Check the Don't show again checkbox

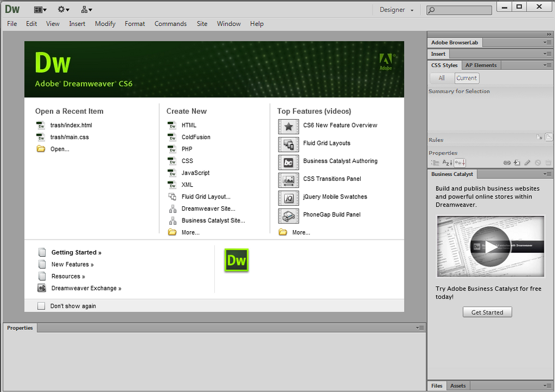[41, 306]
